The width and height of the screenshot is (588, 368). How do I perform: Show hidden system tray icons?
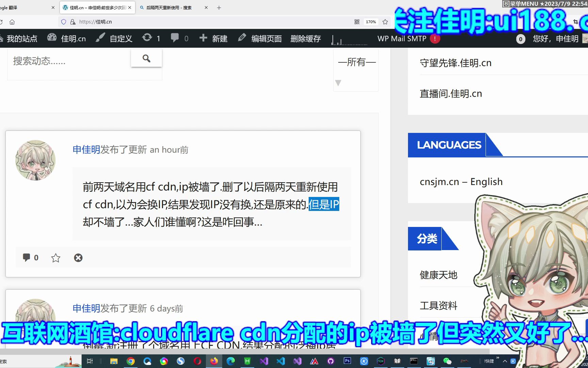pyautogui.click(x=505, y=361)
